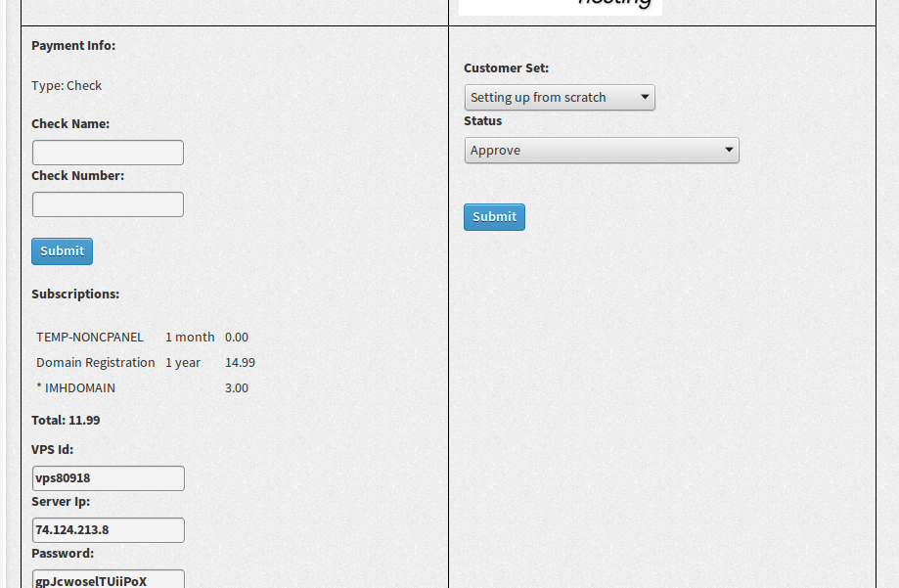Click the TEMP-NONCPANEL subscription entry
899x588 pixels.
click(90, 337)
